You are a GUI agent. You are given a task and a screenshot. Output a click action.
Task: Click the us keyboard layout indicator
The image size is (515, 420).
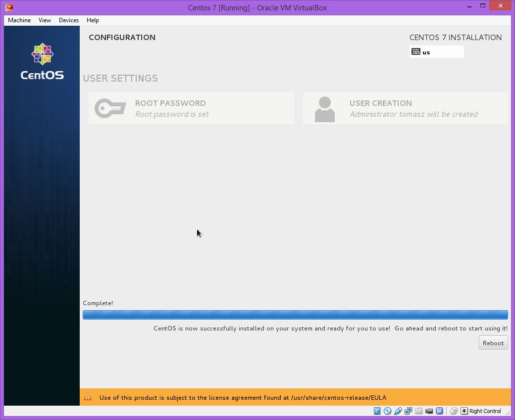tap(436, 52)
